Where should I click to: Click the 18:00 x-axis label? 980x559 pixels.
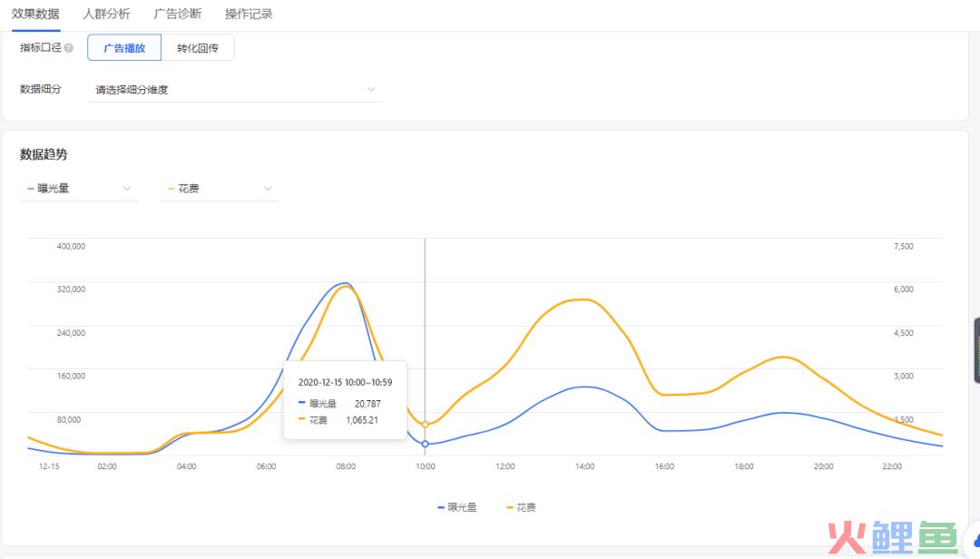click(x=744, y=466)
